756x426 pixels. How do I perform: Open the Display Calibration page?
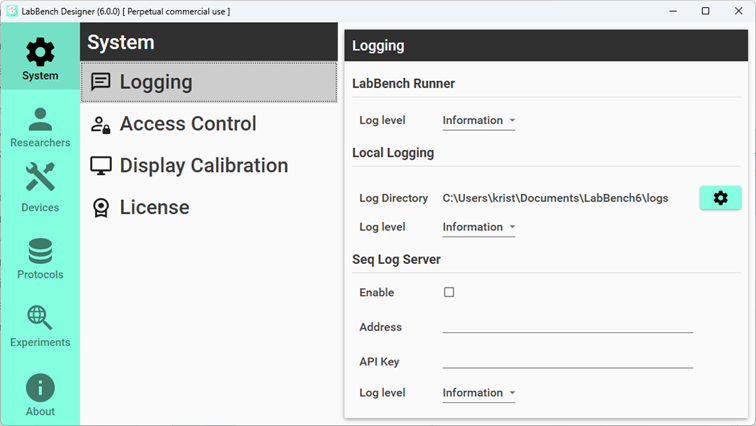209,165
